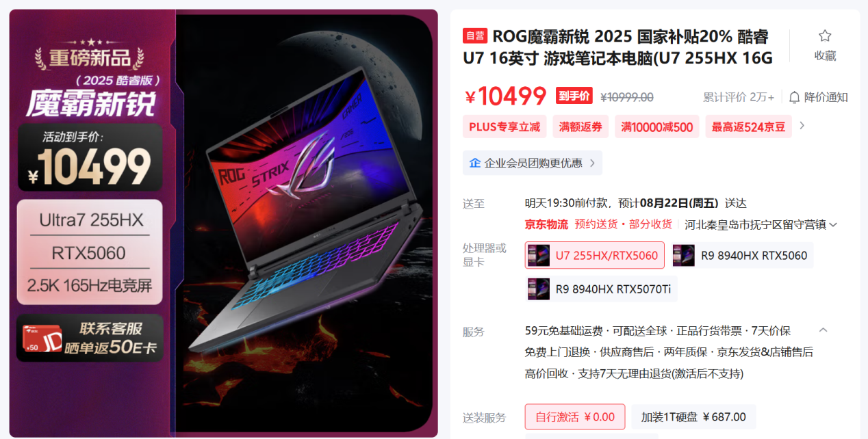Click the U7 255HX/RTX5060 option thumbnail

tap(538, 256)
